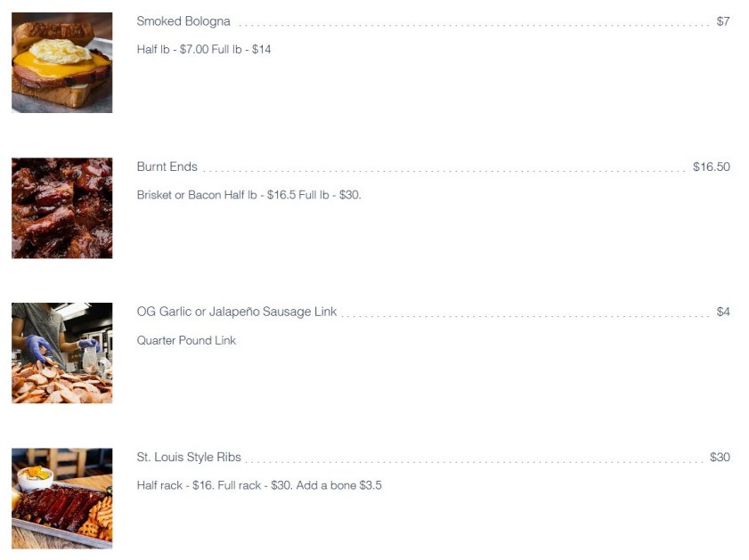Image resolution: width=749 pixels, height=560 pixels.
Task: Click the dotted leader beside Sausage Link
Action: point(526,315)
